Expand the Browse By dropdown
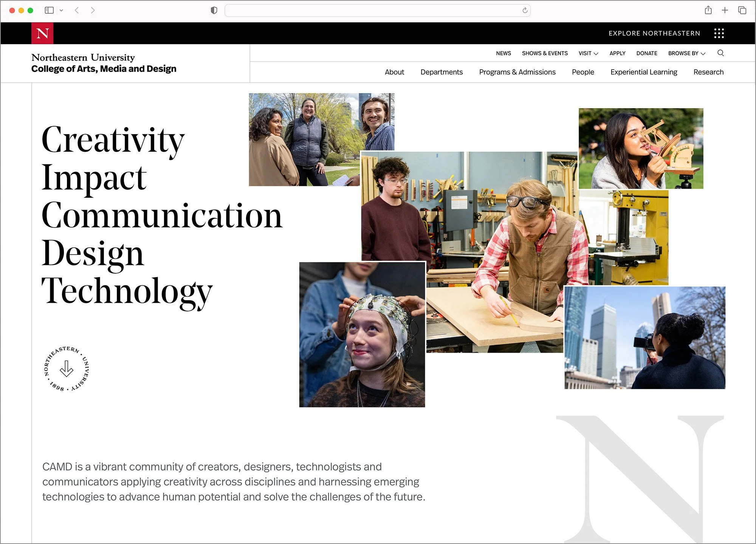Screen dimensions: 756x544 point(686,53)
